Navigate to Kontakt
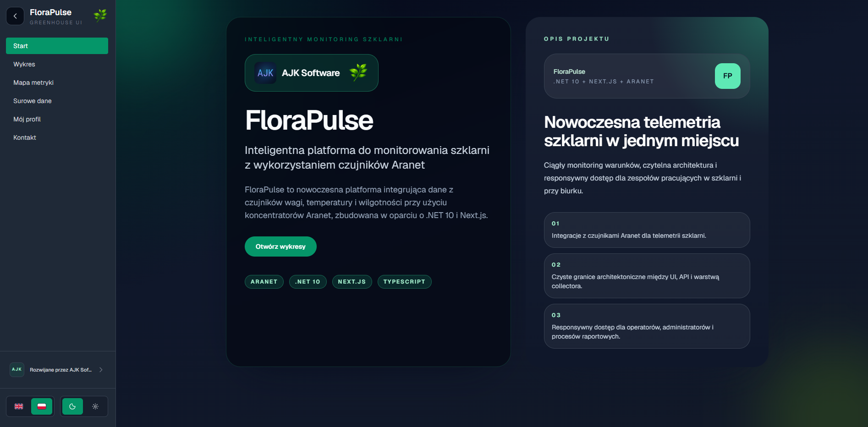 [x=57, y=137]
